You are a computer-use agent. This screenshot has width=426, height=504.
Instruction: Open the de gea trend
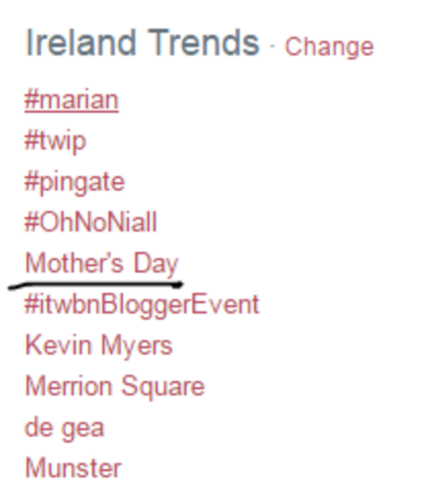(x=65, y=428)
